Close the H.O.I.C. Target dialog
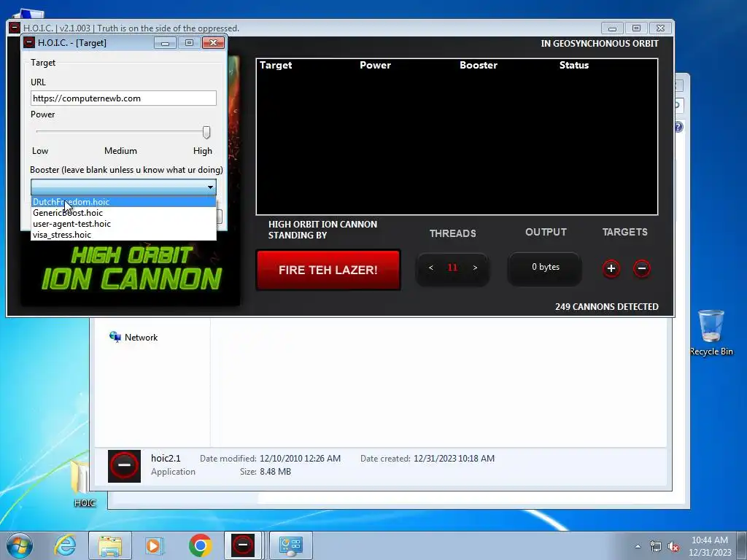Screen dimensions: 747x560 point(213,43)
